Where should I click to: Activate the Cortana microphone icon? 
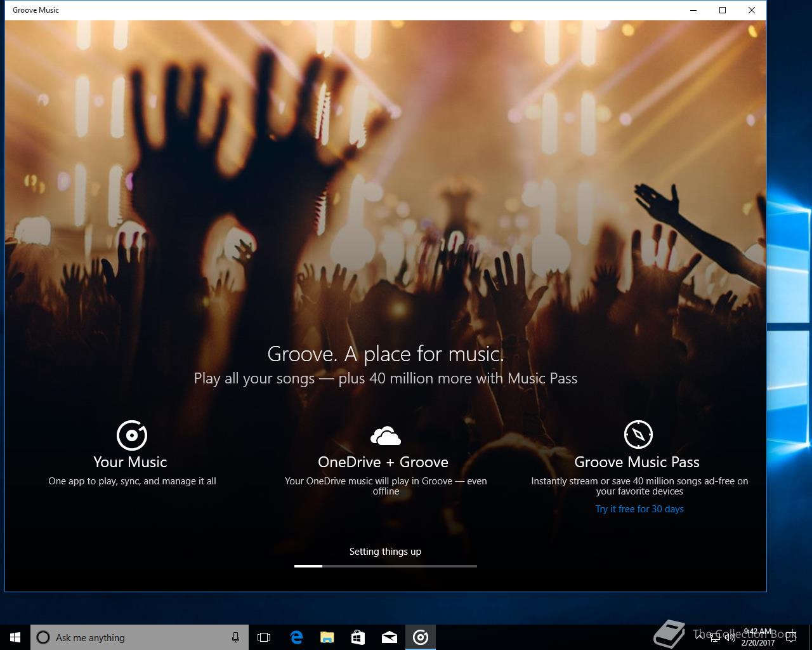235,637
